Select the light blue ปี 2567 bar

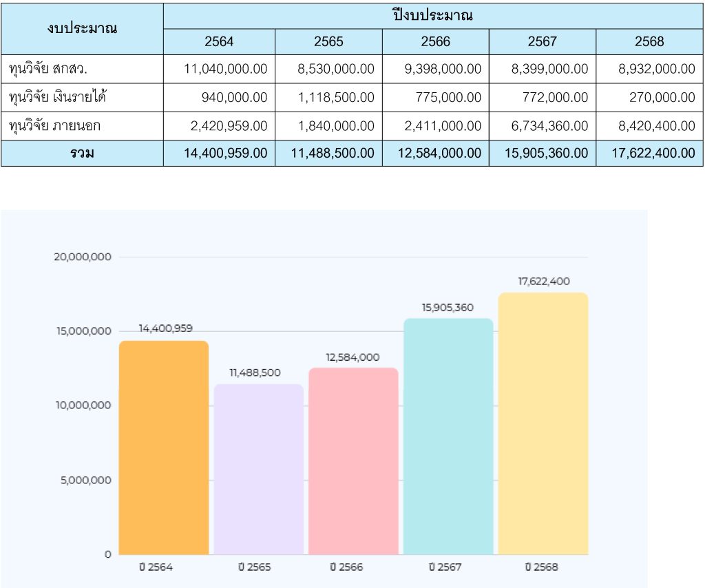pos(448,437)
